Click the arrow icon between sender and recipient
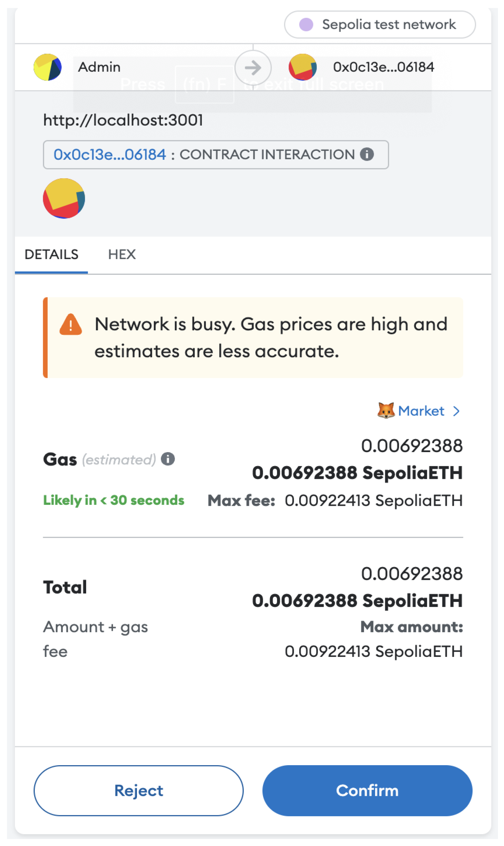Image resolution: width=504 pixels, height=846 pixels. (253, 68)
